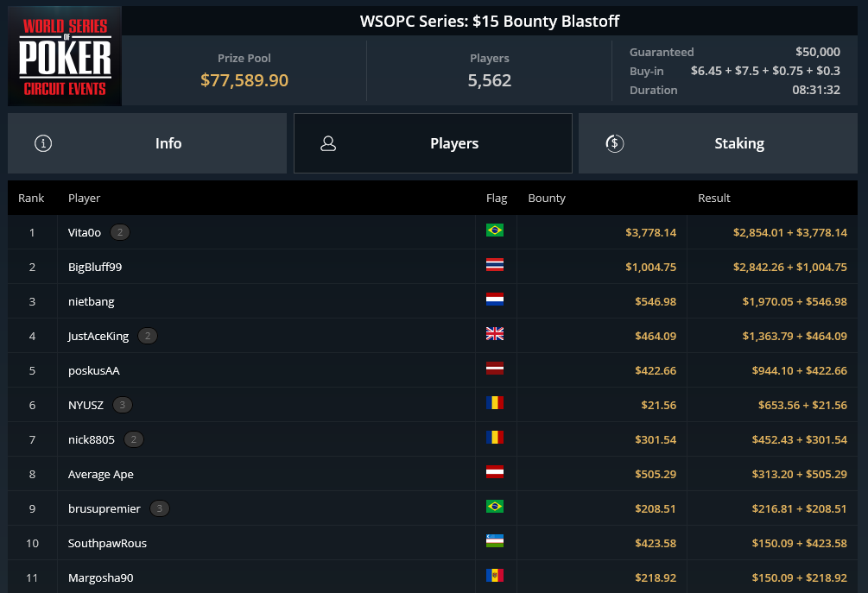Click the re-entry badge next to Vita0o

[x=120, y=232]
